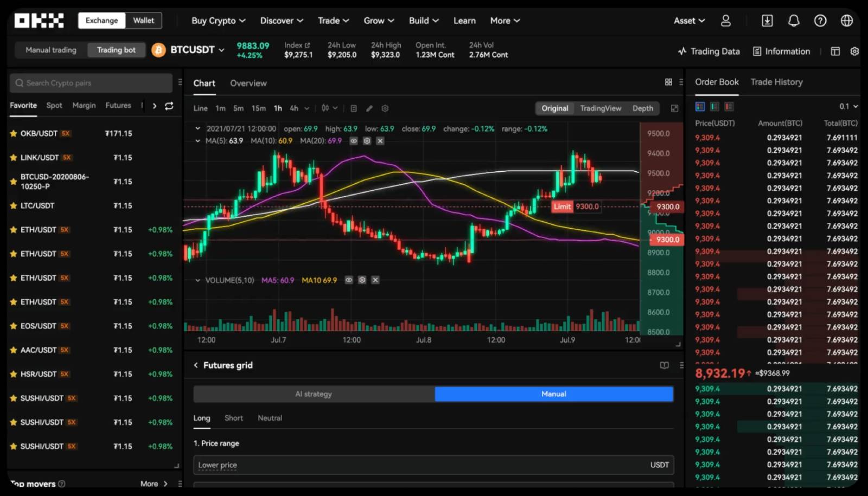Expand the Buy Crypto menu
The width and height of the screenshot is (868, 496).
coord(218,21)
